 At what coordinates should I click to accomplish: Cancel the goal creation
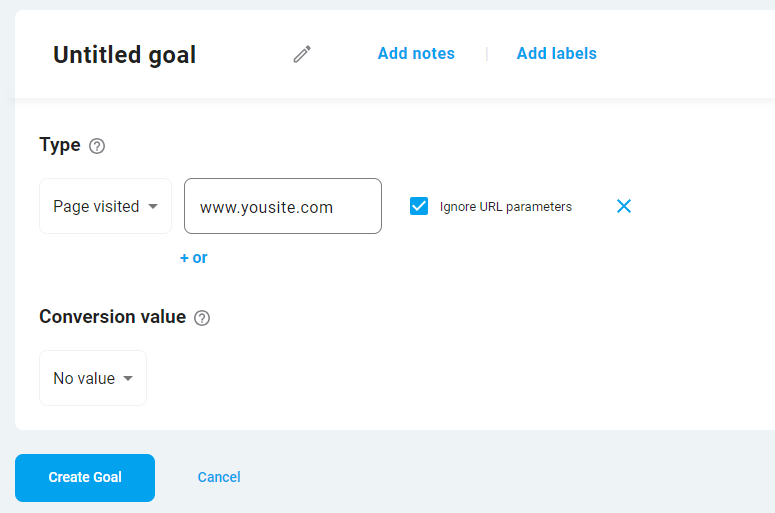(219, 477)
